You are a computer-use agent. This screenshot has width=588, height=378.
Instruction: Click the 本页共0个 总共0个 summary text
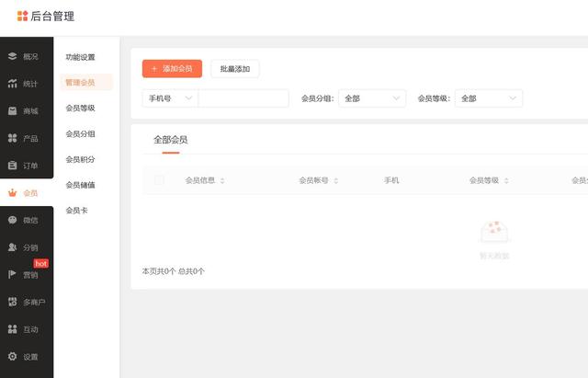[174, 271]
